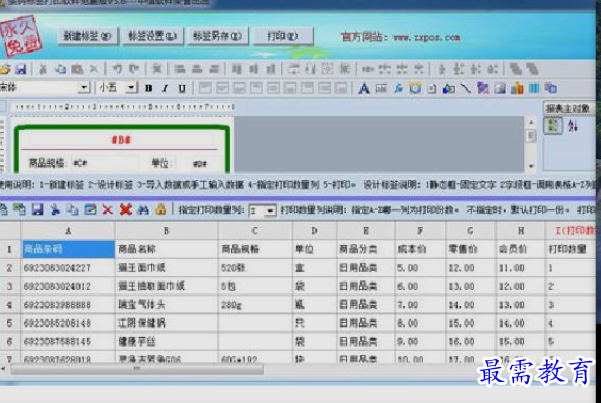Select the 零售价 cell
601x403 pixels.
(470, 249)
